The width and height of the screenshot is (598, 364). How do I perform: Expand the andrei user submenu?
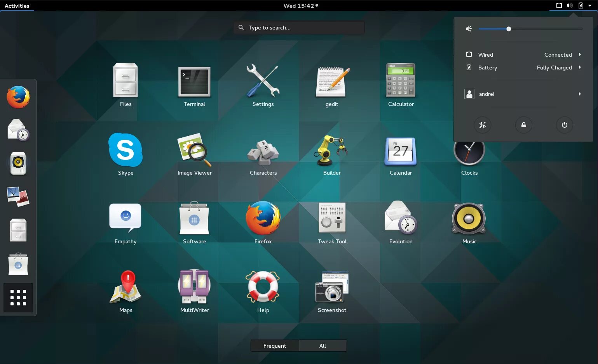pos(523,94)
